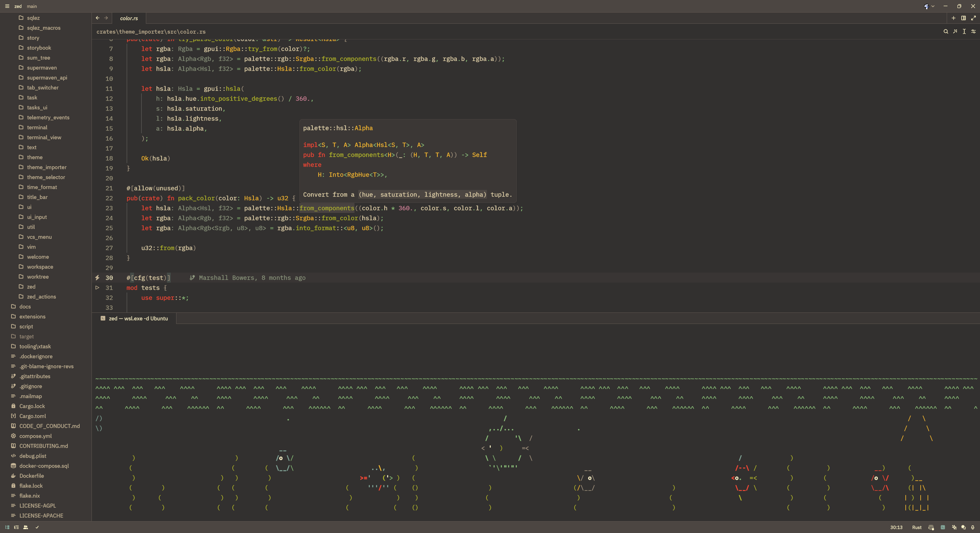Open buffer search with magnifier icon

[946, 31]
